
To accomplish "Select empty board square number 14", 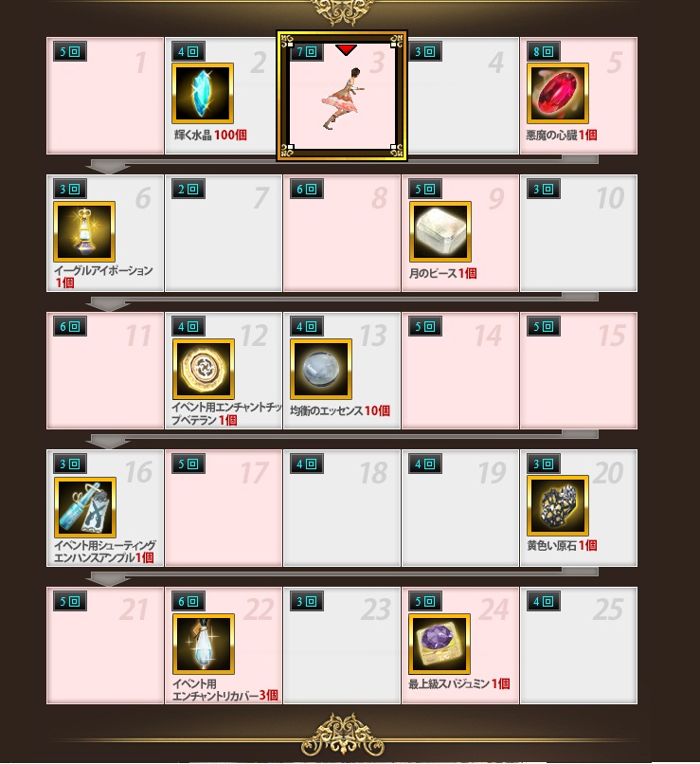I will pos(460,371).
